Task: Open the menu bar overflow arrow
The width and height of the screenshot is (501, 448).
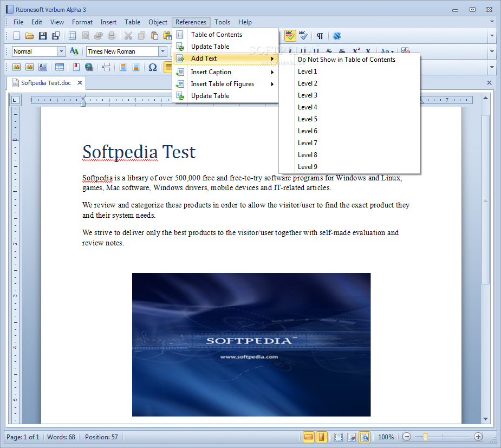Action: coord(492,22)
